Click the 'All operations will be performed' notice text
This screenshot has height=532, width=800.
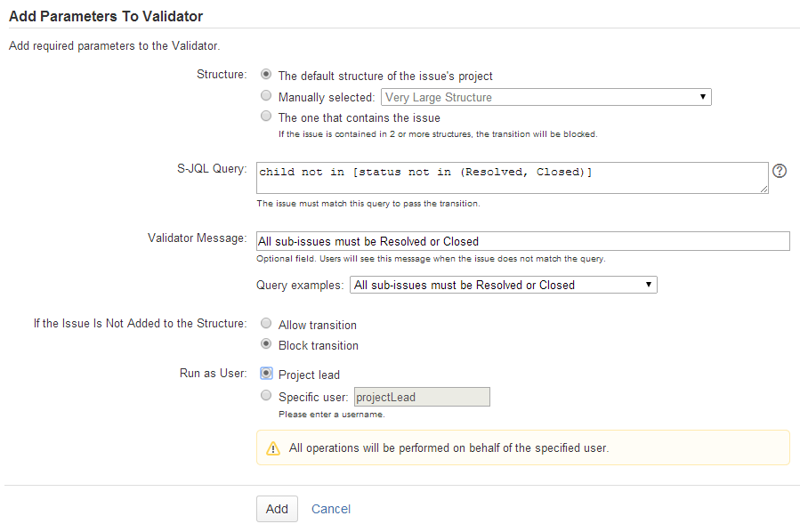[x=448, y=448]
